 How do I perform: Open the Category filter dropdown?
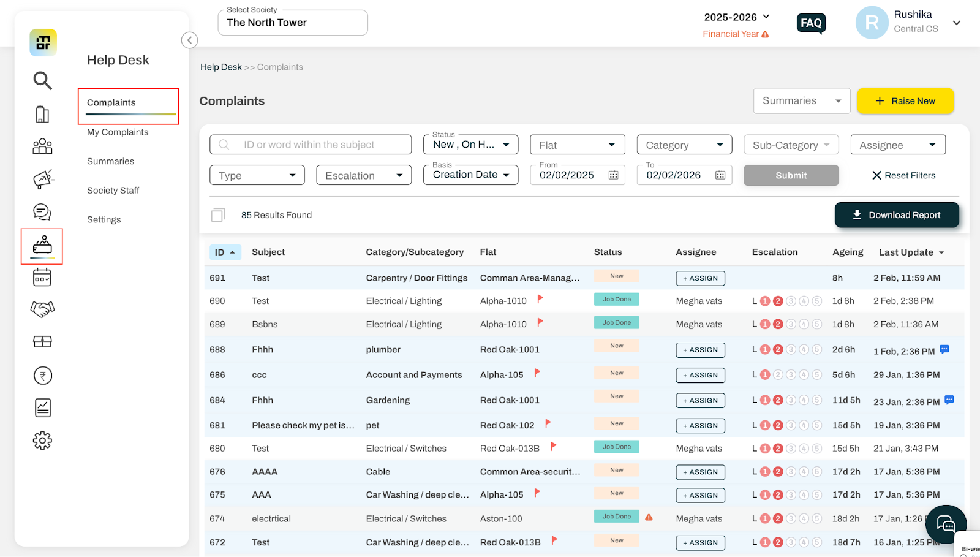684,145
